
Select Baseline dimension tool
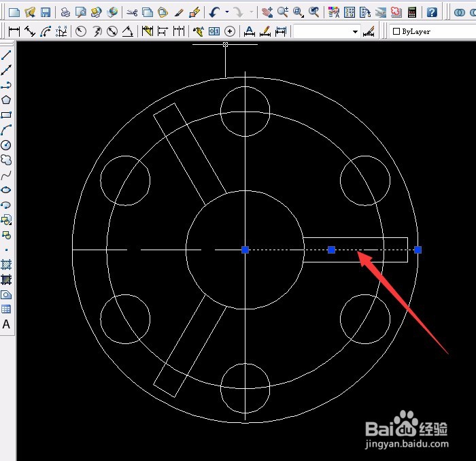coord(163,31)
